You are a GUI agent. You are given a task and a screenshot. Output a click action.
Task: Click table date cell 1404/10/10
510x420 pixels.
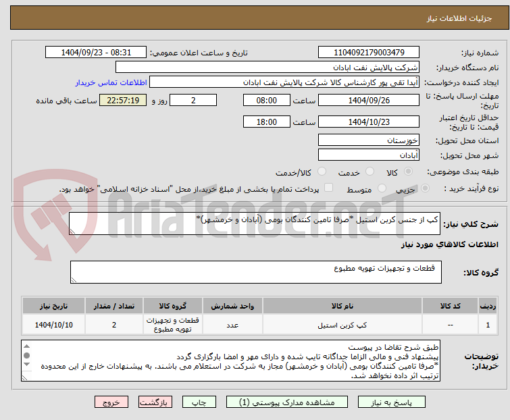tap(53, 325)
